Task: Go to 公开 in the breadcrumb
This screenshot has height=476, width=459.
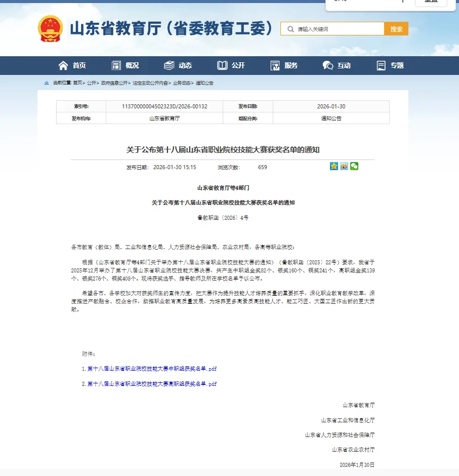Action: (91, 83)
